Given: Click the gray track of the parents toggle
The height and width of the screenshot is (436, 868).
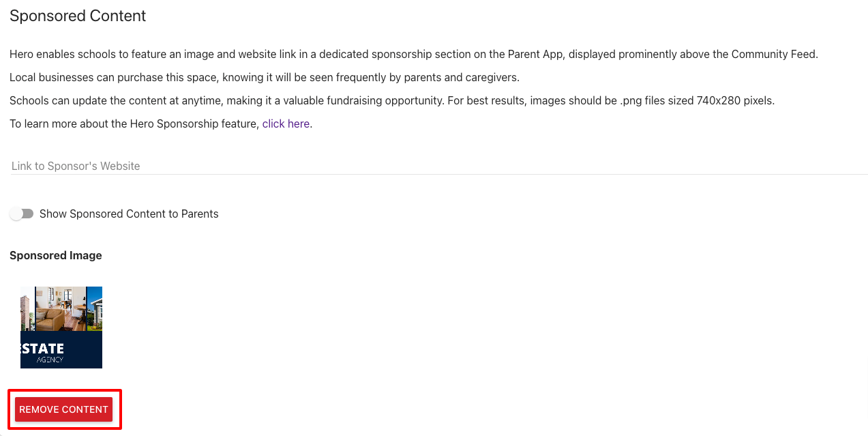Looking at the screenshot, I should click(x=27, y=214).
